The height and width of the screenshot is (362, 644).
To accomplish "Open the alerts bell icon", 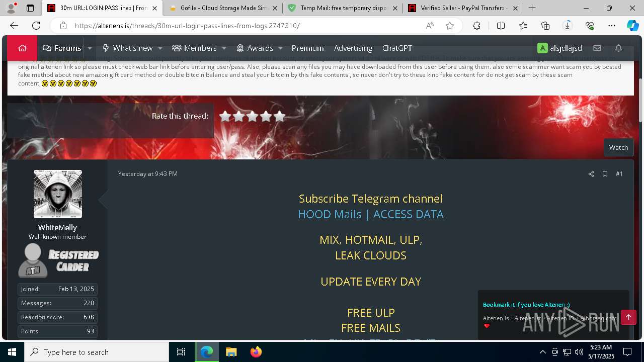I will (619, 48).
